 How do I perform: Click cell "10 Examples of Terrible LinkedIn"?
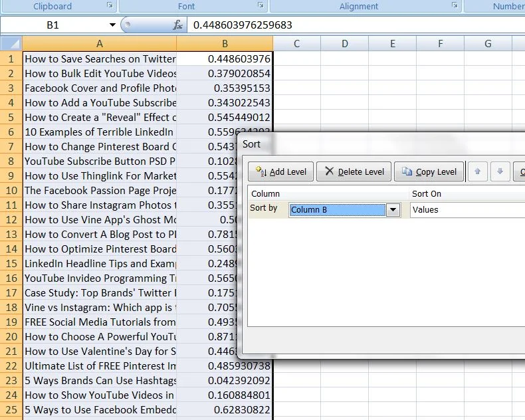click(100, 132)
